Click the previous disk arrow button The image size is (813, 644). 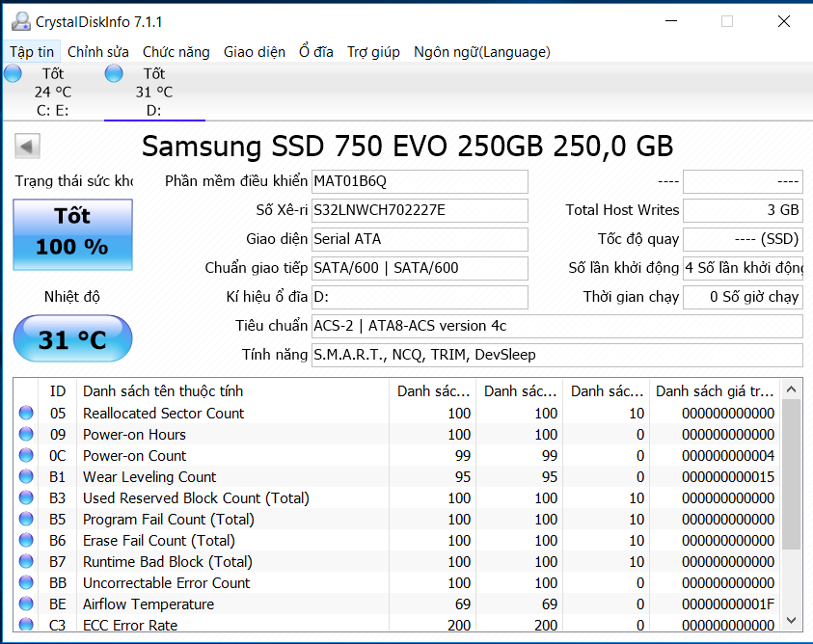tap(27, 147)
